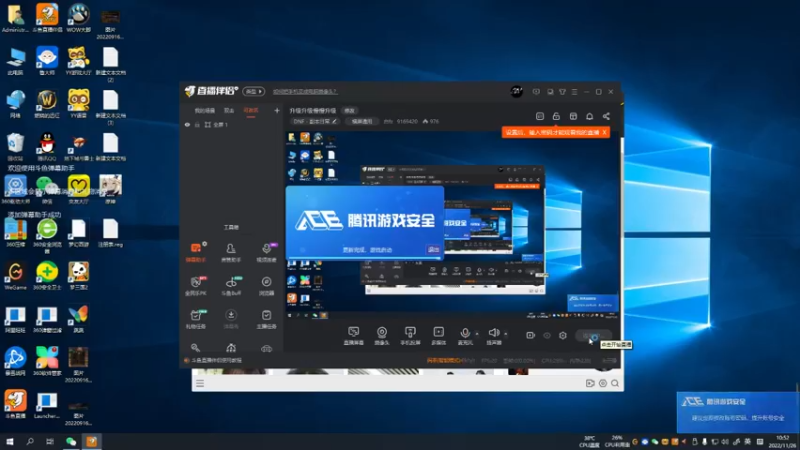
Task: Expand the speaker options arrow
Action: (x=506, y=334)
